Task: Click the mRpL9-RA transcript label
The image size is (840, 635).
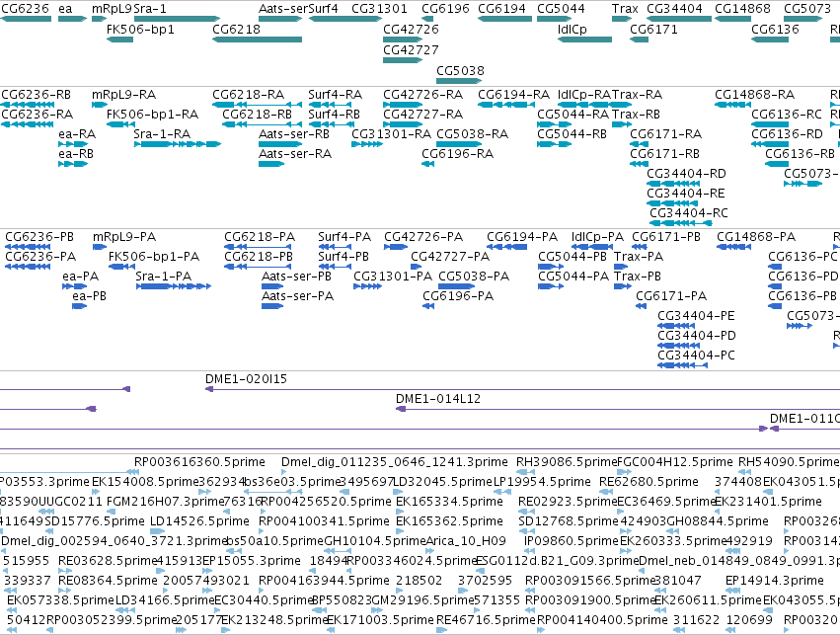Action: [x=123, y=95]
